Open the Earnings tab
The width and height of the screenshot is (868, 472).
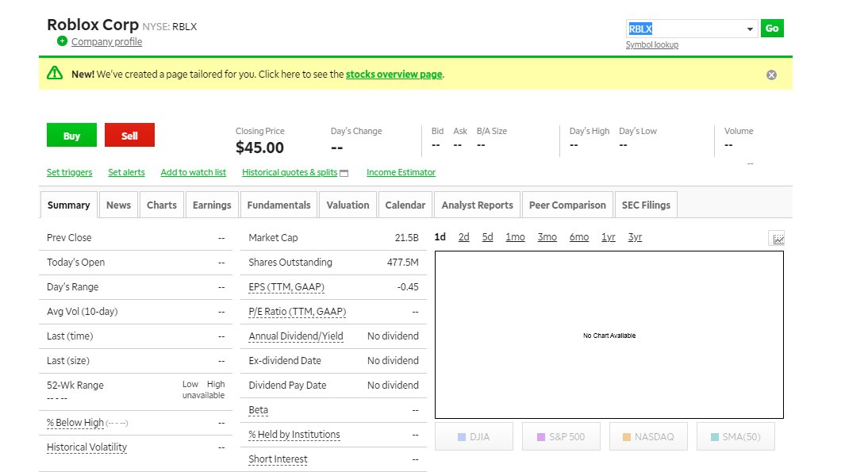tap(212, 205)
